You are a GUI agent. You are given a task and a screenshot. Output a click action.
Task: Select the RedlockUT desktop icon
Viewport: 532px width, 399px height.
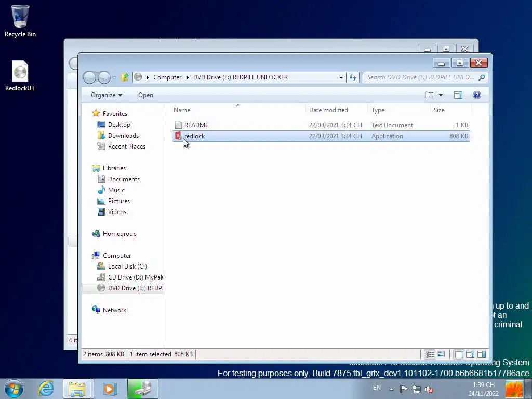[x=20, y=76]
